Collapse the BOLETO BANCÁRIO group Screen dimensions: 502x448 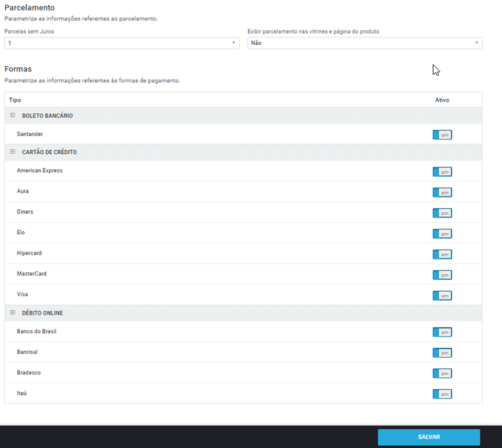[12, 115]
